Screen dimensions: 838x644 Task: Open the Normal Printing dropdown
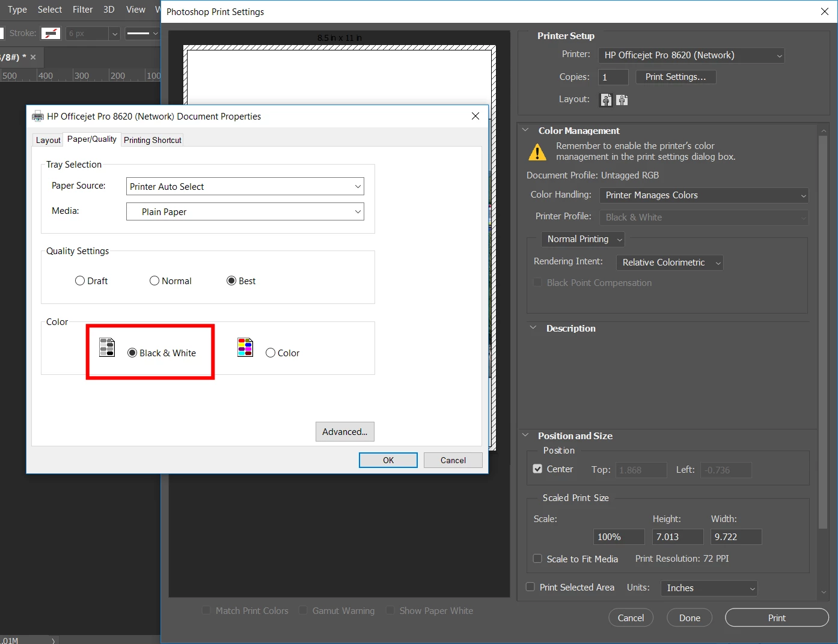pyautogui.click(x=583, y=239)
